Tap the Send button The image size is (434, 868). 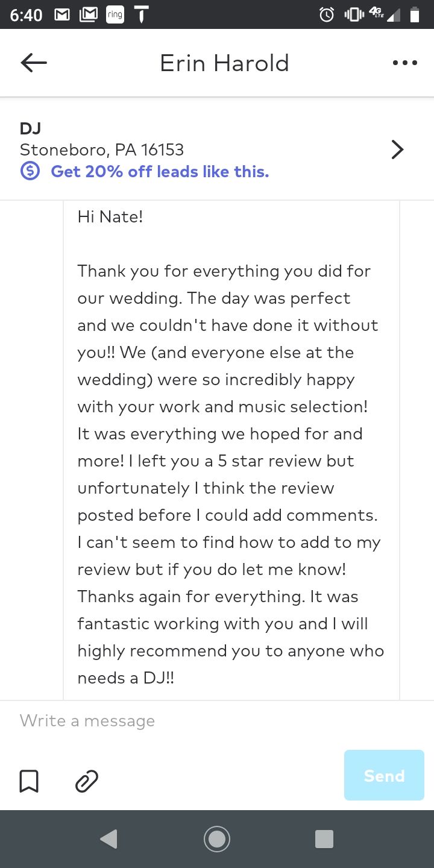coord(384,775)
